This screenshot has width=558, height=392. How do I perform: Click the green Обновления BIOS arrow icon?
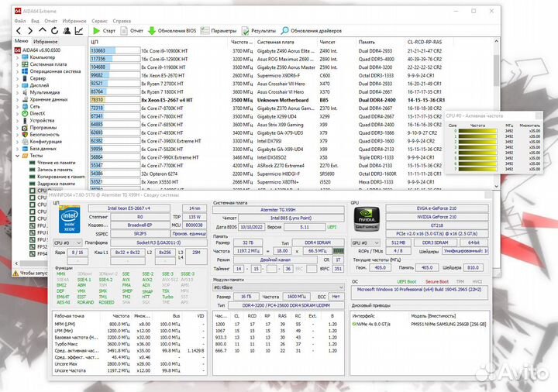(x=152, y=31)
